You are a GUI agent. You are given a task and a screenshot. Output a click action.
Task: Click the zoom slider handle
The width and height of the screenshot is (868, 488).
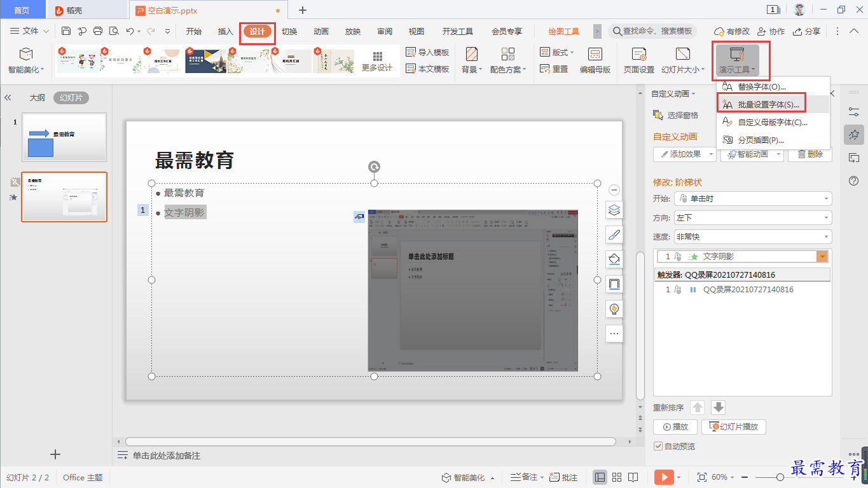coord(780,477)
